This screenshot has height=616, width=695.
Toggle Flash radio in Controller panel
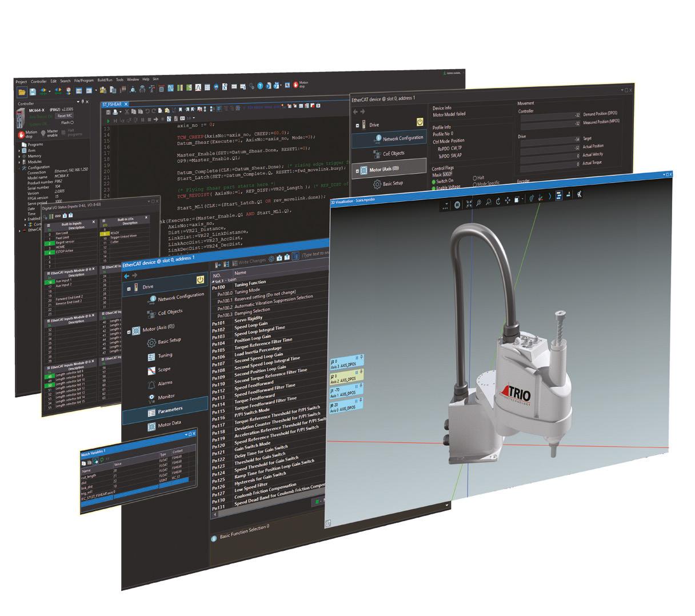72,122
